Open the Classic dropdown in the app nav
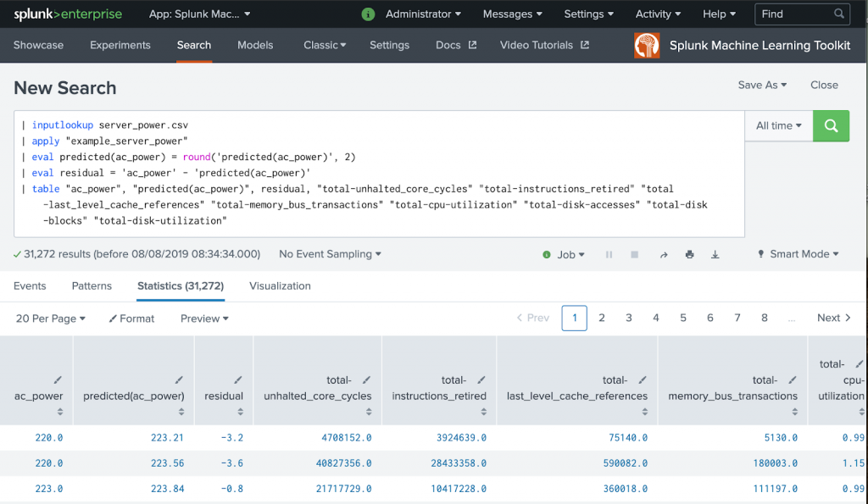 pyautogui.click(x=325, y=46)
